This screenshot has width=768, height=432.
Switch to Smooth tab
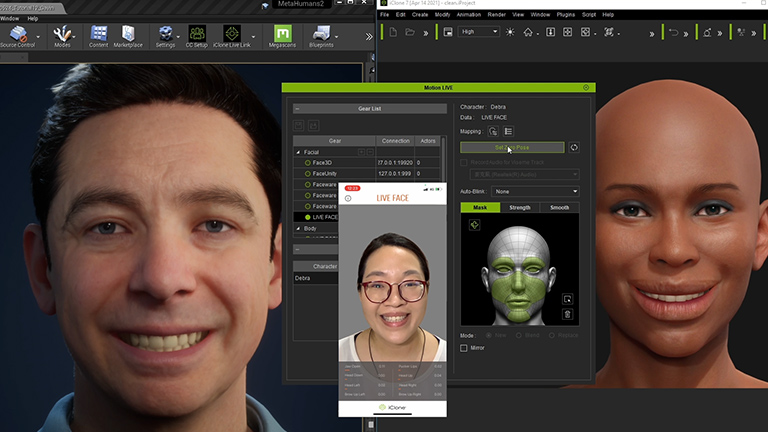559,208
